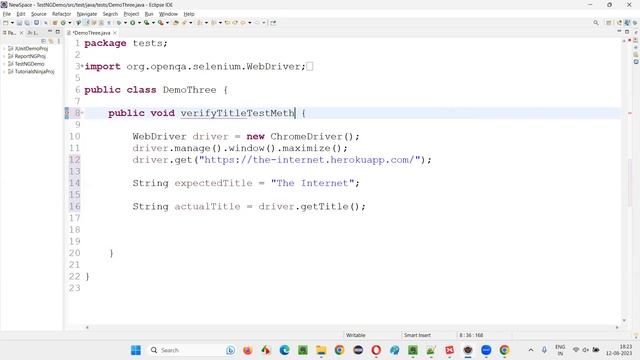This screenshot has height=360, width=640.
Task: Click Collapse All in Package Explorer
Action: (x=43, y=41)
